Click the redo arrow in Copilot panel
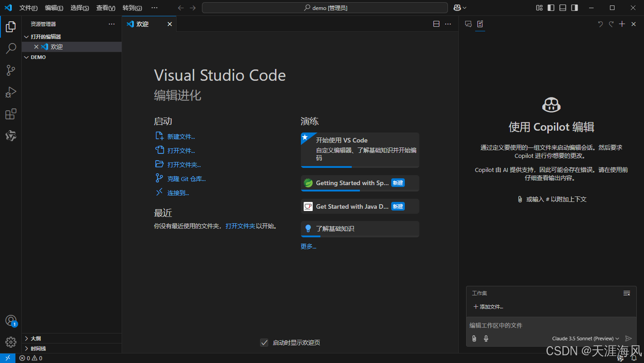644x363 pixels. click(611, 24)
